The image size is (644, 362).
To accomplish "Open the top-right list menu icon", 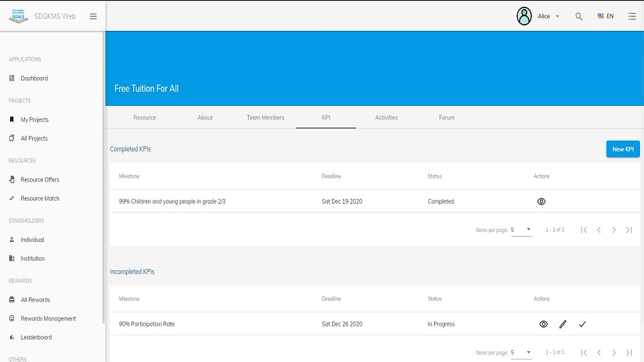I will tap(632, 16).
